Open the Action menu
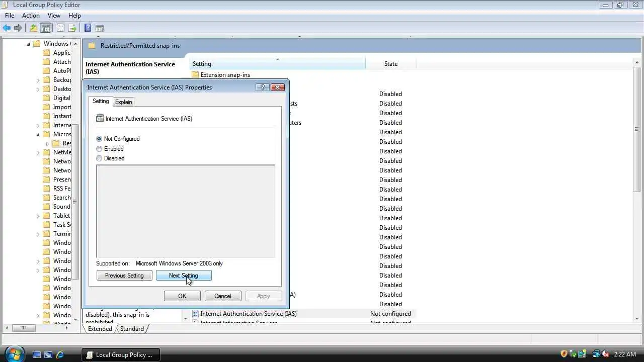 click(31, 16)
